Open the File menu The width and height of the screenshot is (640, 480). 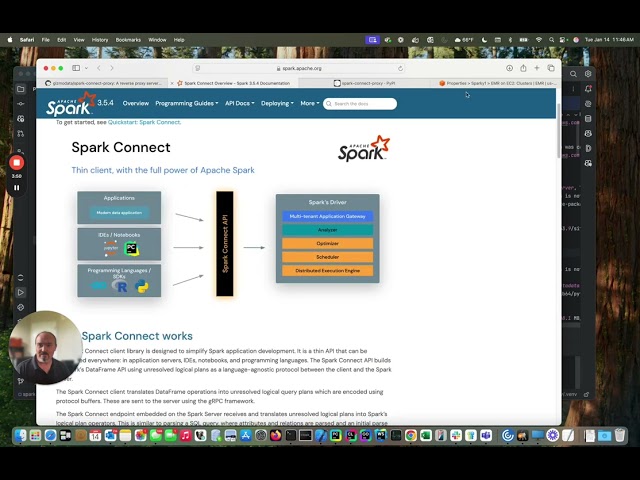(x=45, y=40)
